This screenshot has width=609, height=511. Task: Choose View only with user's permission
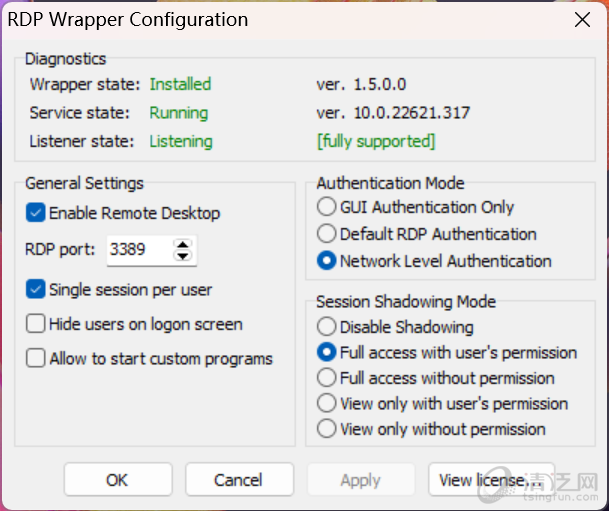pyautogui.click(x=326, y=404)
